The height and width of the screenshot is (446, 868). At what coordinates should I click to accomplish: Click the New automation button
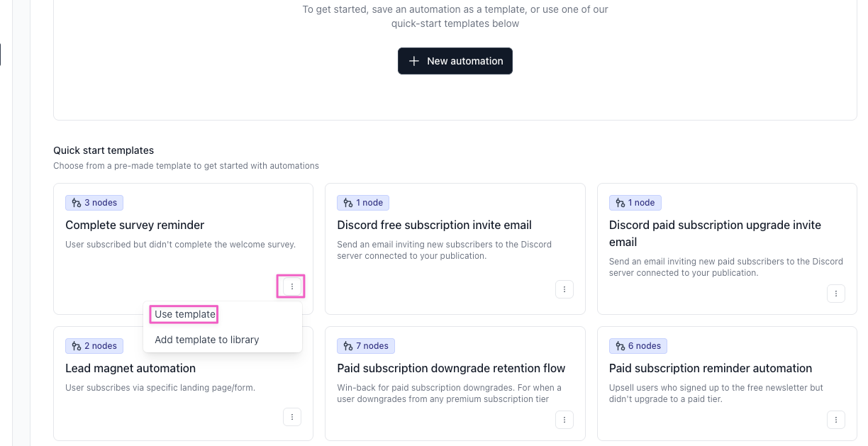[455, 61]
